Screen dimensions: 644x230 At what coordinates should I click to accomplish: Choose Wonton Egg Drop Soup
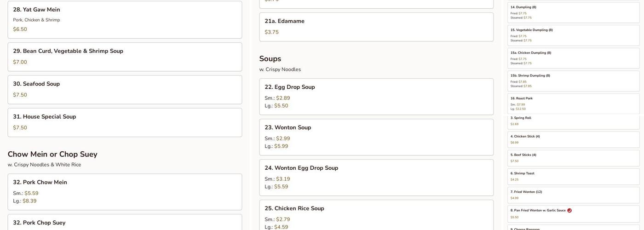click(x=376, y=178)
